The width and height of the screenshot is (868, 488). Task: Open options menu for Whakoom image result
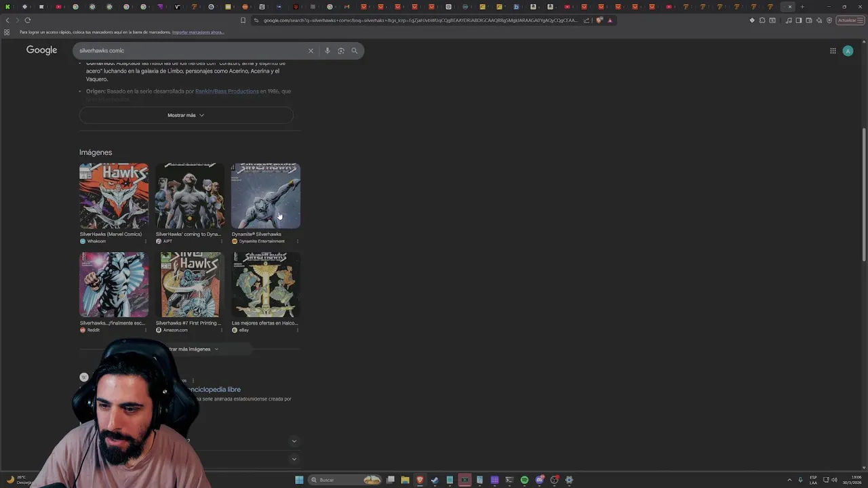(145, 241)
